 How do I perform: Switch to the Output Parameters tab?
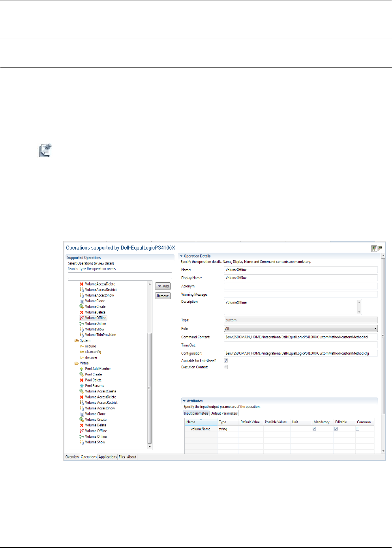point(224,413)
